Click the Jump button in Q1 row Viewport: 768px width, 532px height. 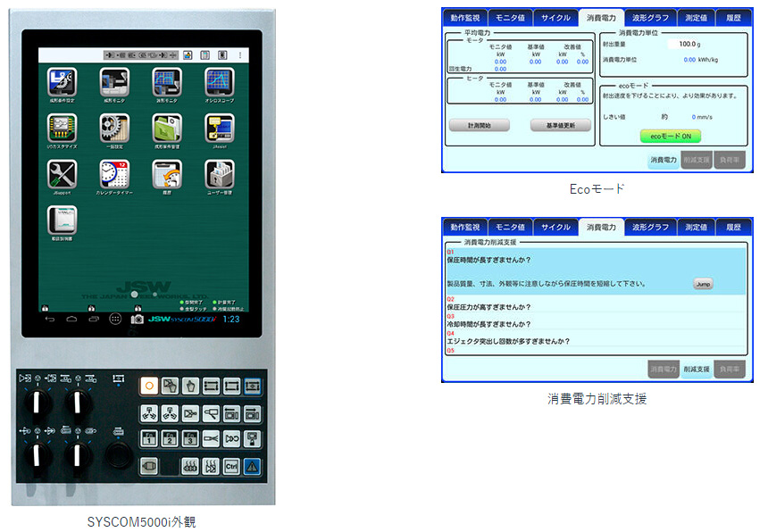(x=703, y=284)
